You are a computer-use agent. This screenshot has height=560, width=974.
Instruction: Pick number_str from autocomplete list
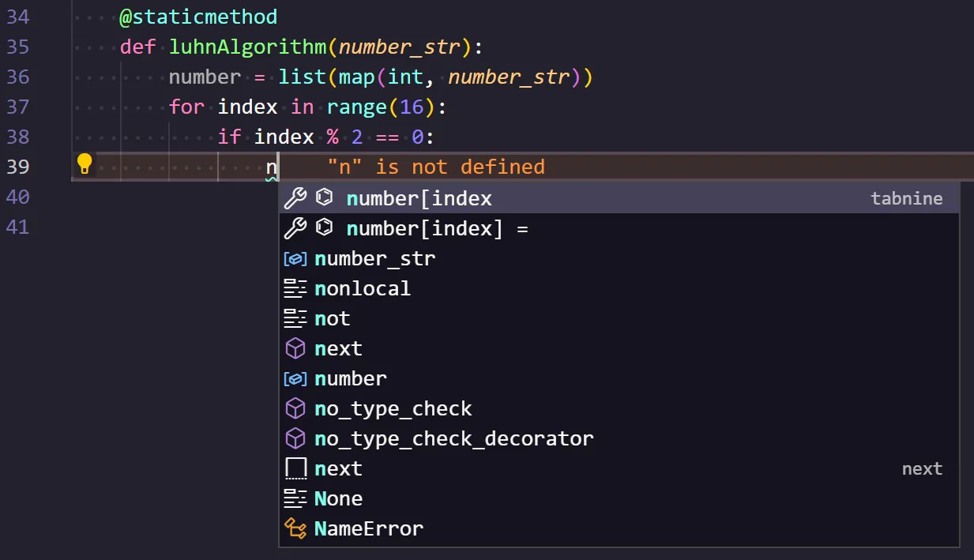(x=374, y=259)
